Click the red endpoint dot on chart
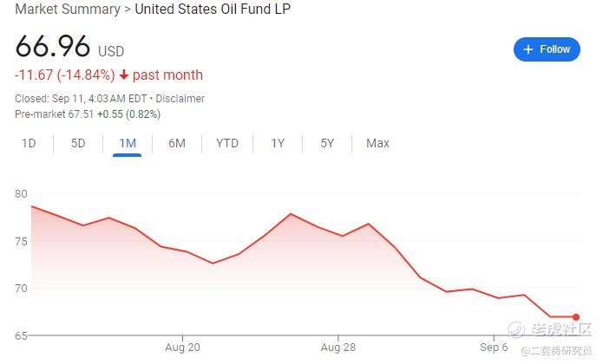 point(576,317)
